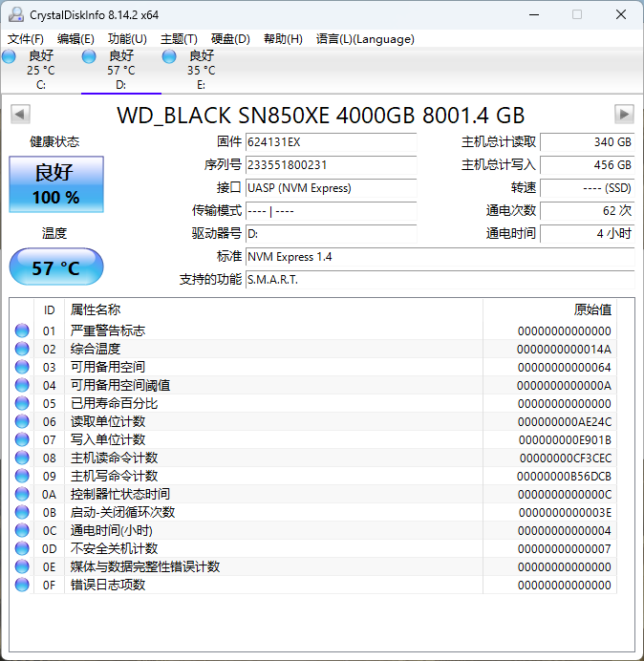
Task: Click status orb for attribute 01 严重警告标志
Action: pos(22,330)
